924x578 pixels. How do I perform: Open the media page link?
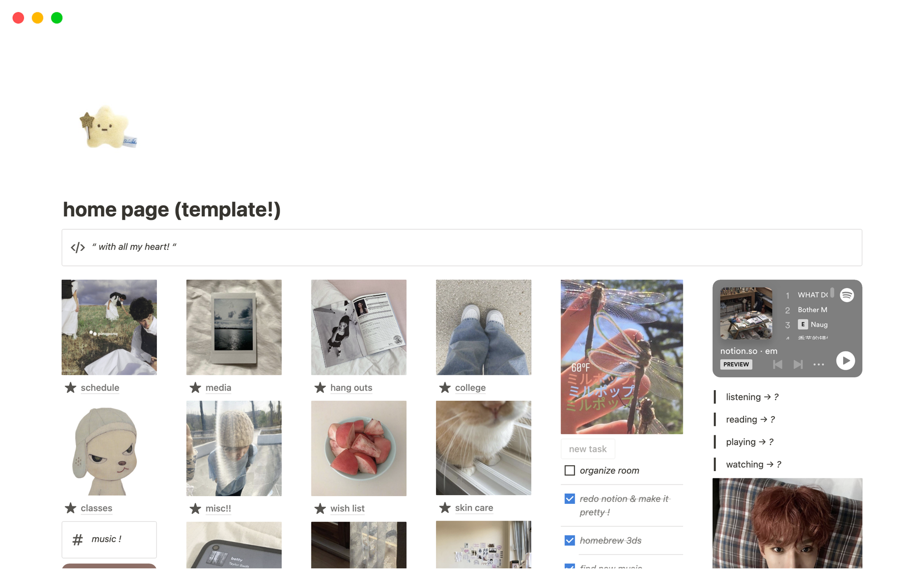(218, 388)
